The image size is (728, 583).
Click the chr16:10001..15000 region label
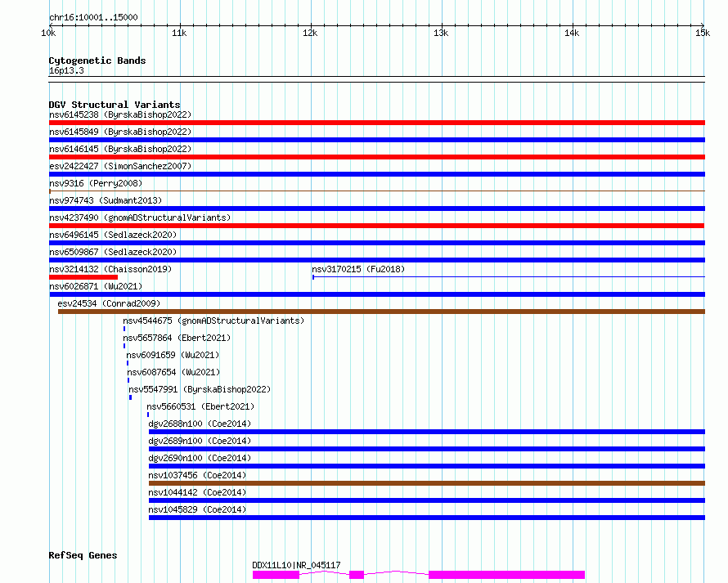point(93,18)
